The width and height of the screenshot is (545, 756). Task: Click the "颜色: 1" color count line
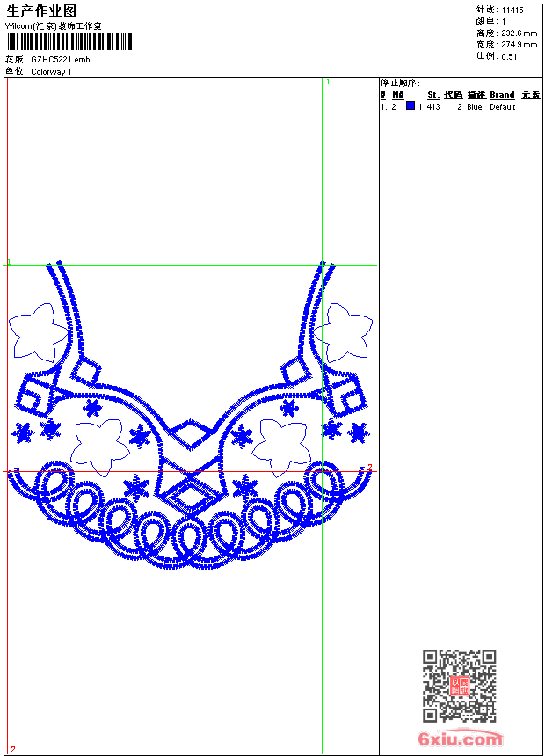[x=491, y=22]
